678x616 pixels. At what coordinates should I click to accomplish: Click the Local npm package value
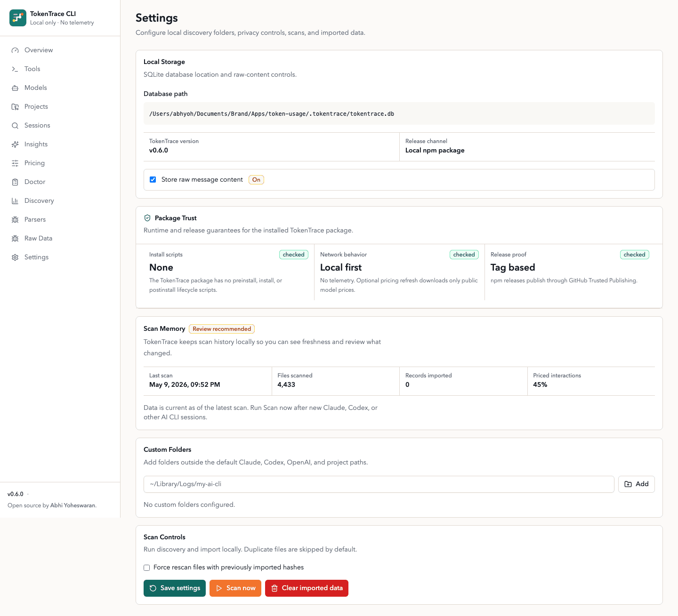click(435, 151)
